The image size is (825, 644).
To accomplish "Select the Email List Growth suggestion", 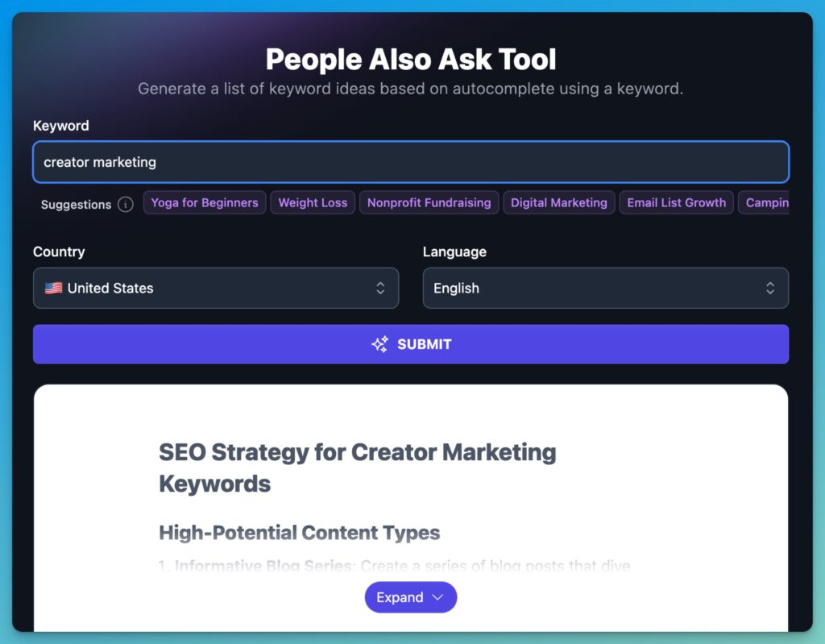I will [676, 202].
